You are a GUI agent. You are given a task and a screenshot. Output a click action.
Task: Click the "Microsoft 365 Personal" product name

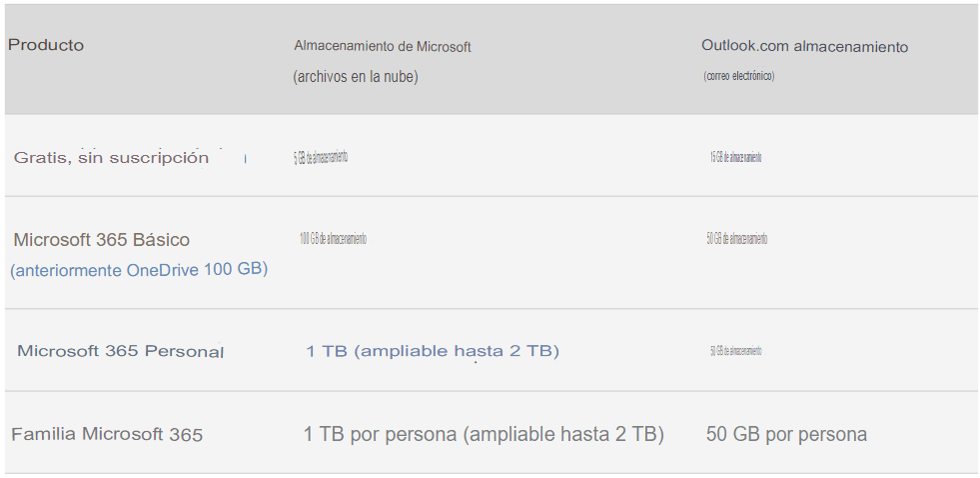click(x=120, y=351)
